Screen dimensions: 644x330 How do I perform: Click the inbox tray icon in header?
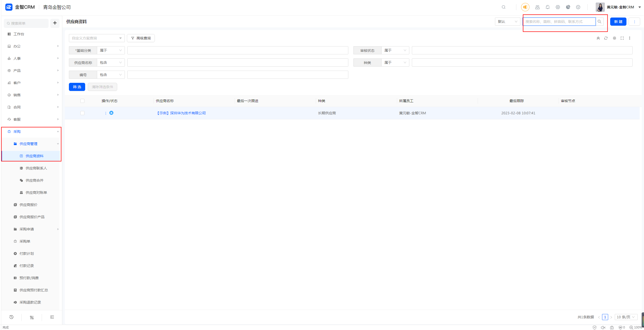pos(537,7)
